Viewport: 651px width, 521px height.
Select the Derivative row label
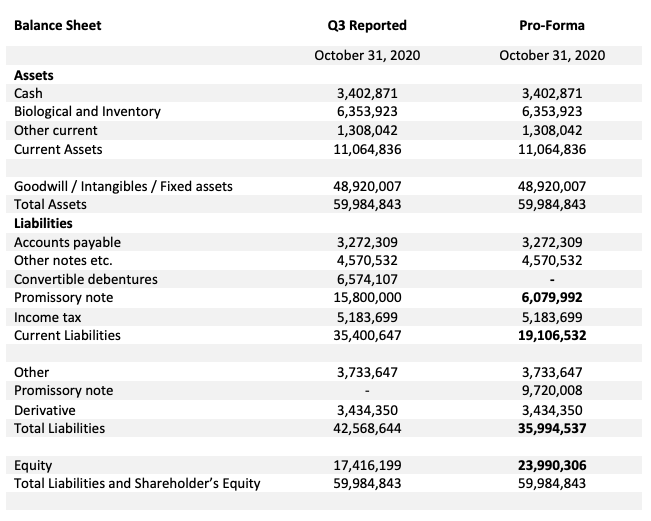click(45, 410)
